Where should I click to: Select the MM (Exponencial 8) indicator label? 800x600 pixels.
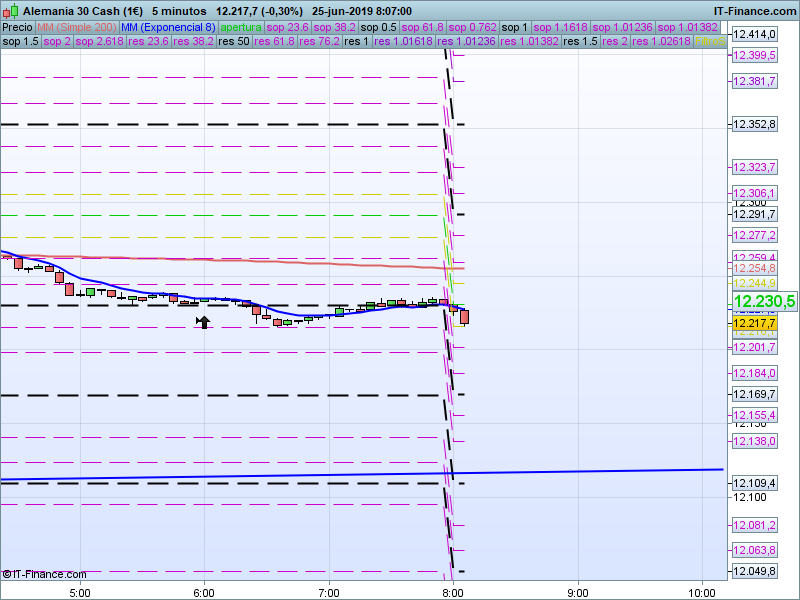[x=168, y=27]
